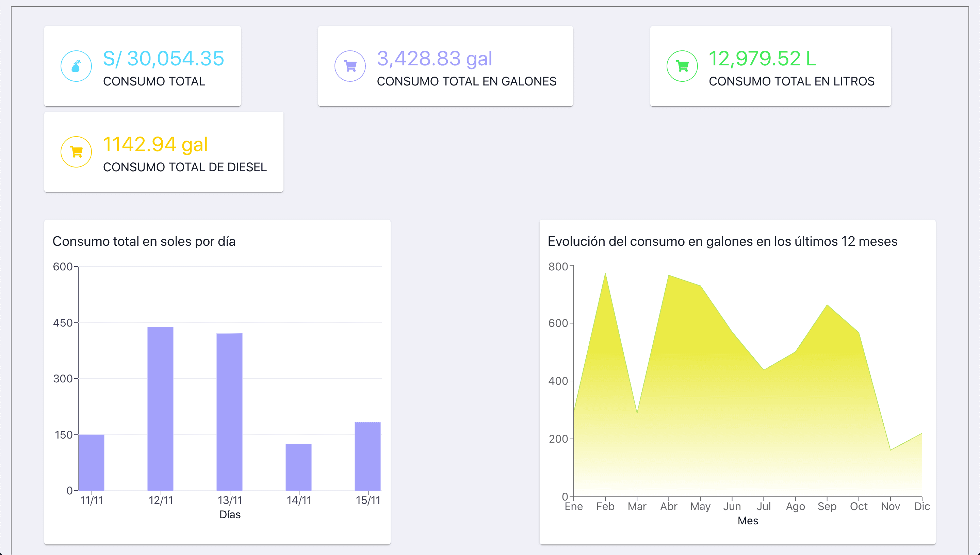The height and width of the screenshot is (555, 980).
Task: Click the 'Ene' month axis label
Action: [574, 506]
